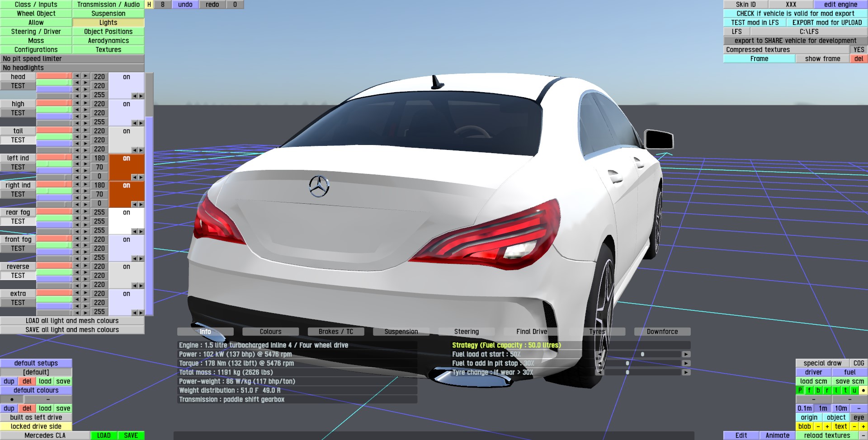The height and width of the screenshot is (440, 868).
Task: Select the l view button
Action: 836,390
